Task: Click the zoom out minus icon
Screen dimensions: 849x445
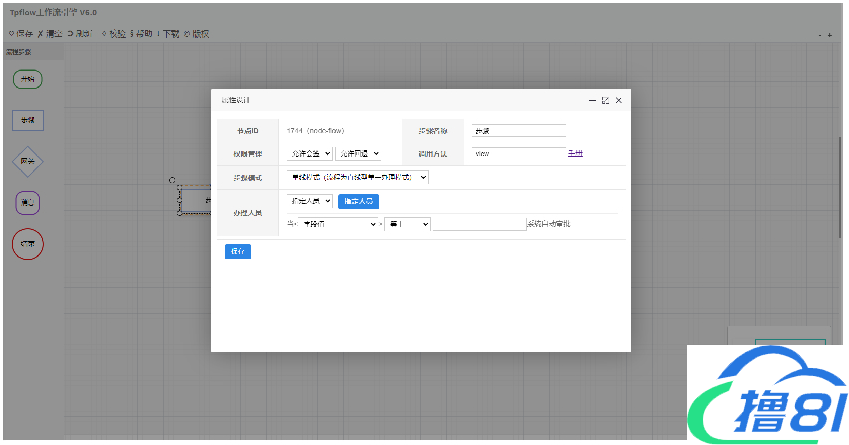Action: coord(819,35)
